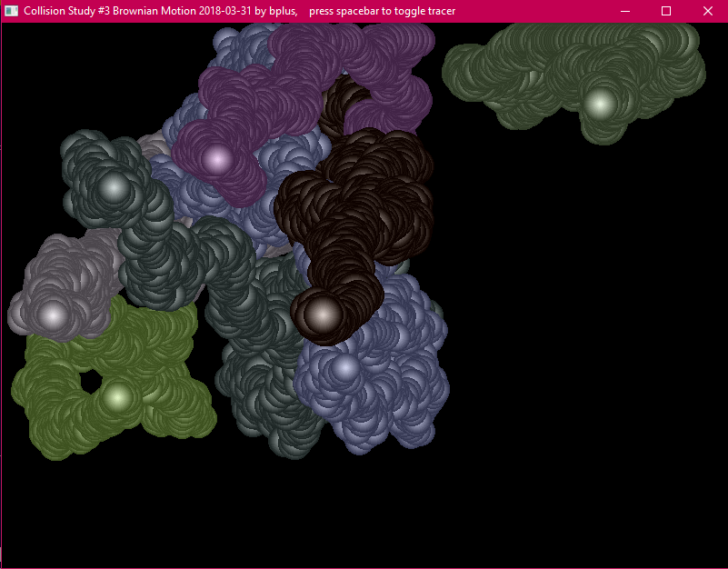Screen dimensions: 728x569
Task: Click the black hole inside the green trail
Action: 90,380
